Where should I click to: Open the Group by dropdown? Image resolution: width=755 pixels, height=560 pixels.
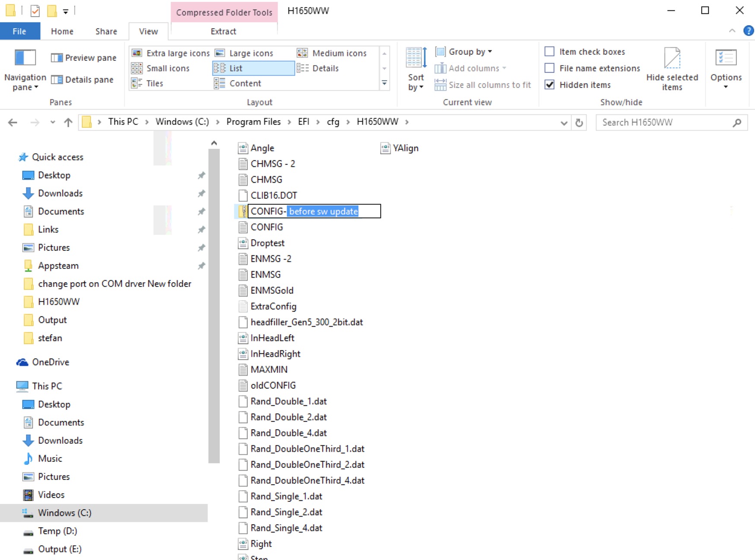click(464, 52)
